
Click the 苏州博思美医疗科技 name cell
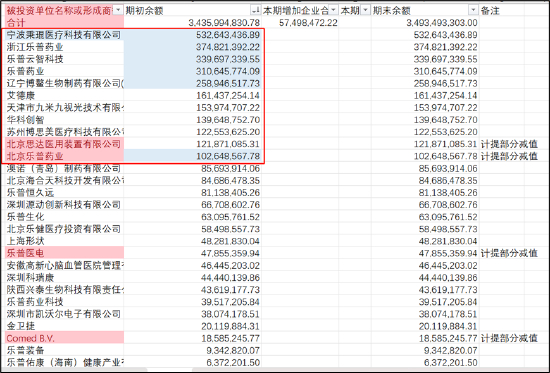65,132
